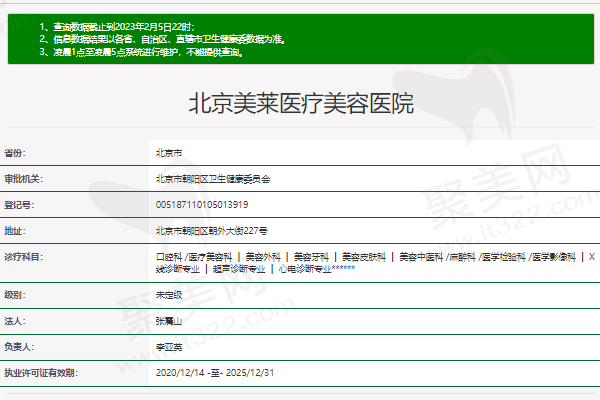Screen dimensions: 600x400
Task: Click 口腔科 in the departments list
Action: point(169,257)
